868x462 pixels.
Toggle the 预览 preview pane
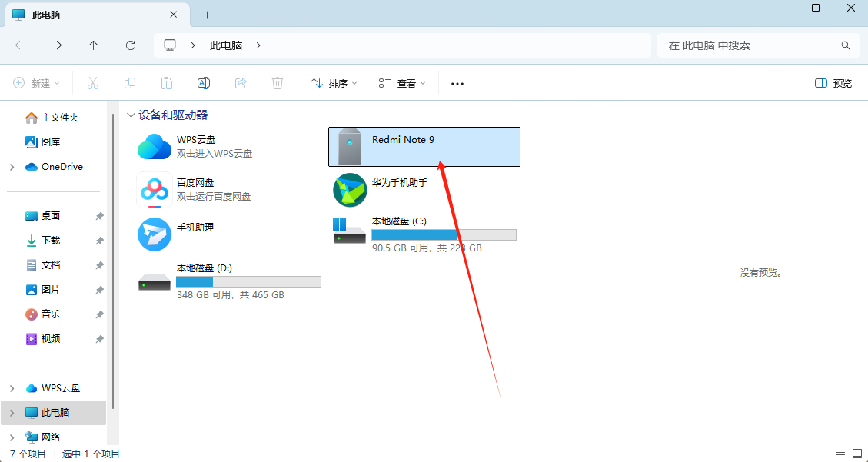tap(833, 83)
